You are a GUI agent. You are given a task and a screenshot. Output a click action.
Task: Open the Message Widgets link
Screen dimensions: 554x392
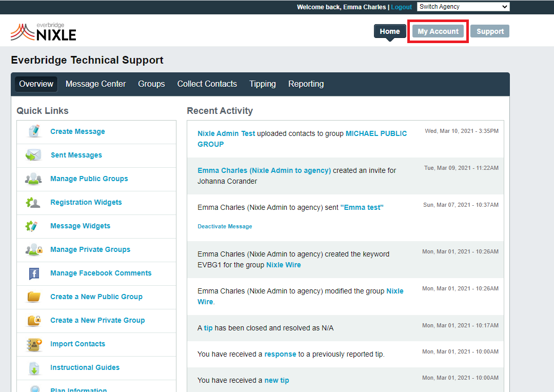[80, 226]
